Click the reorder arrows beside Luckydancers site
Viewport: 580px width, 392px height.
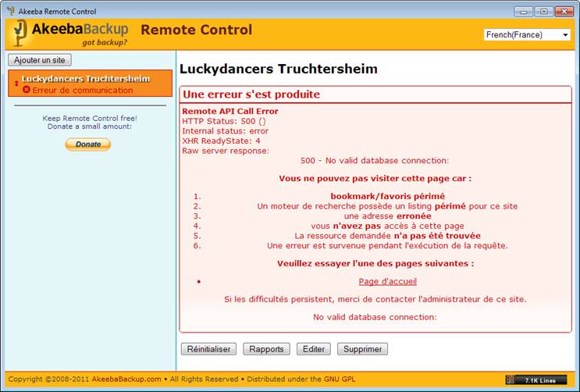pos(16,84)
